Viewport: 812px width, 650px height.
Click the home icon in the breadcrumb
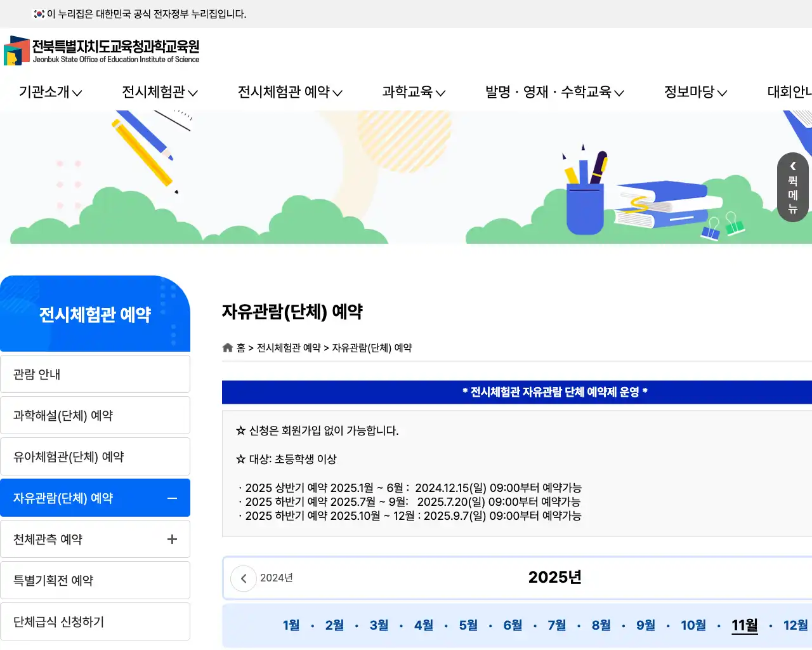click(x=227, y=347)
